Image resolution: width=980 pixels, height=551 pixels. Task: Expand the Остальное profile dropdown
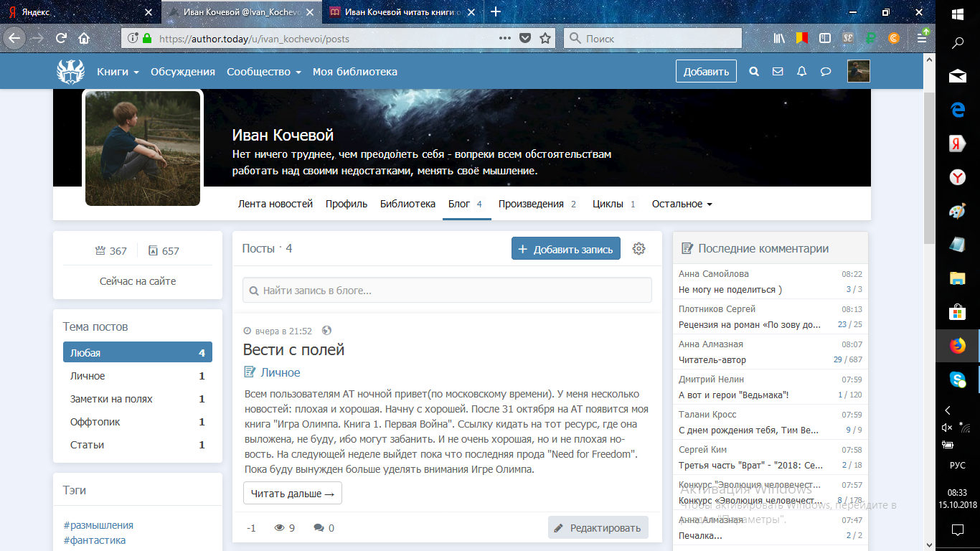coord(682,204)
